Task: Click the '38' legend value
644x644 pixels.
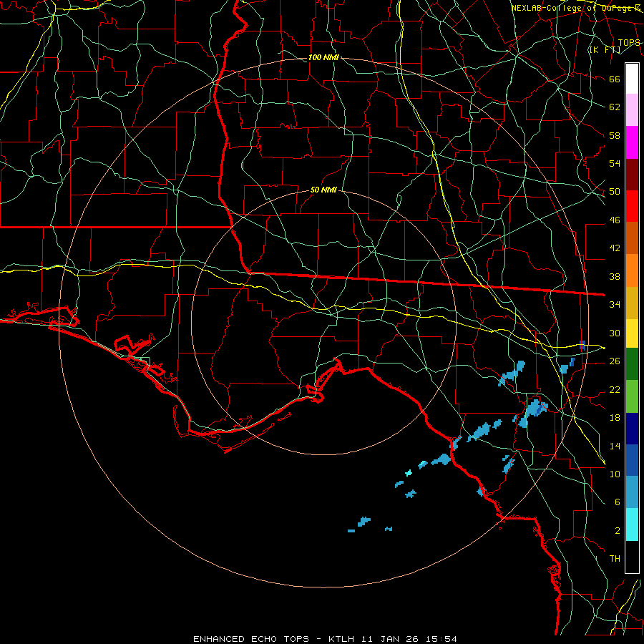Action: [x=615, y=276]
